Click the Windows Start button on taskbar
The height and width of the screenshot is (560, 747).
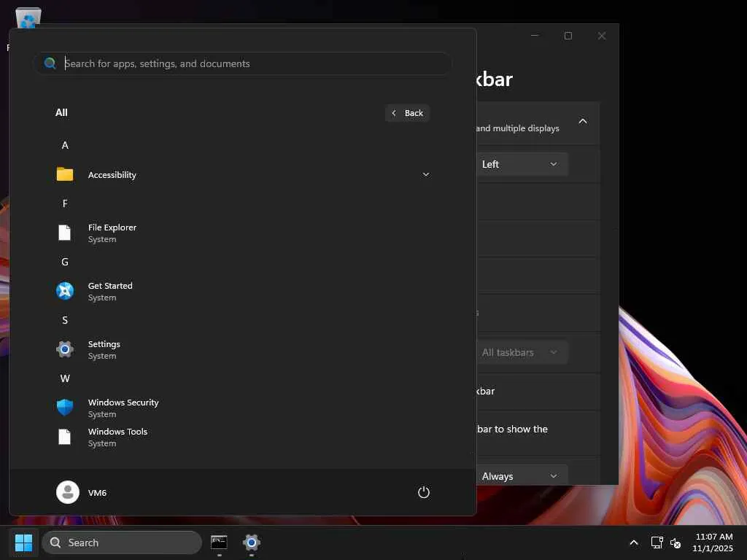pos(23,542)
